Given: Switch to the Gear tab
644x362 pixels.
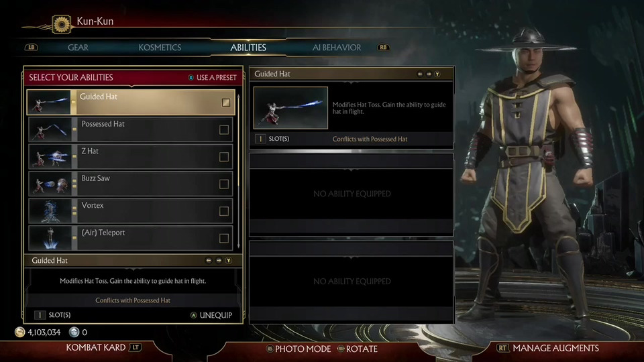Looking at the screenshot, I should point(78,48).
